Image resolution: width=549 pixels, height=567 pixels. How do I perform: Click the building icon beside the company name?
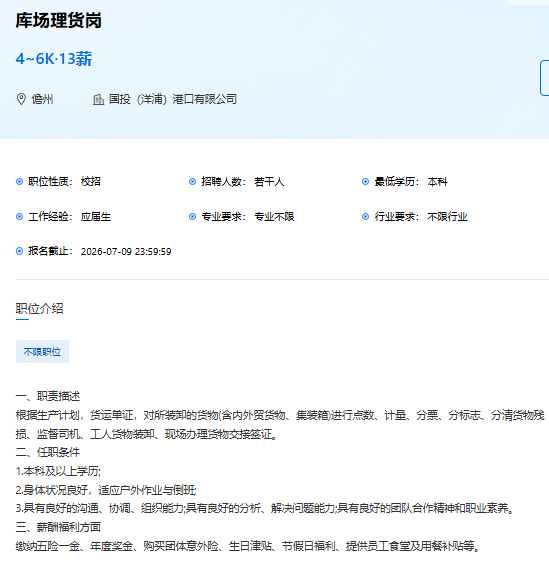[98, 99]
